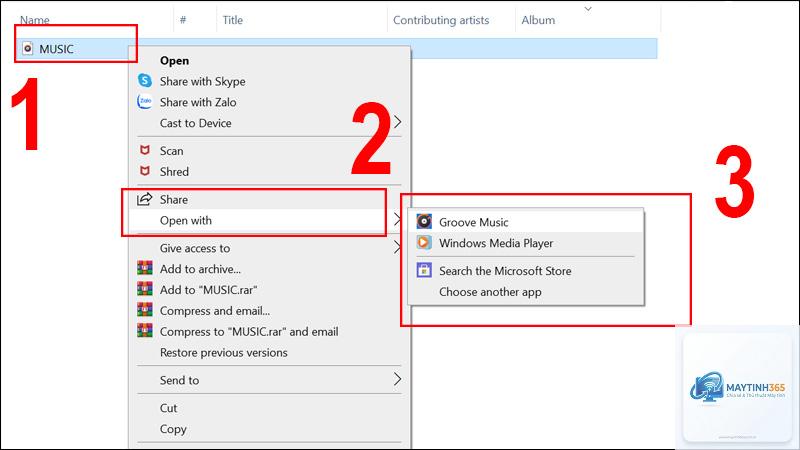The height and width of the screenshot is (450, 800).
Task: Click the McAfee shield icon beside Scan
Action: [x=145, y=150]
